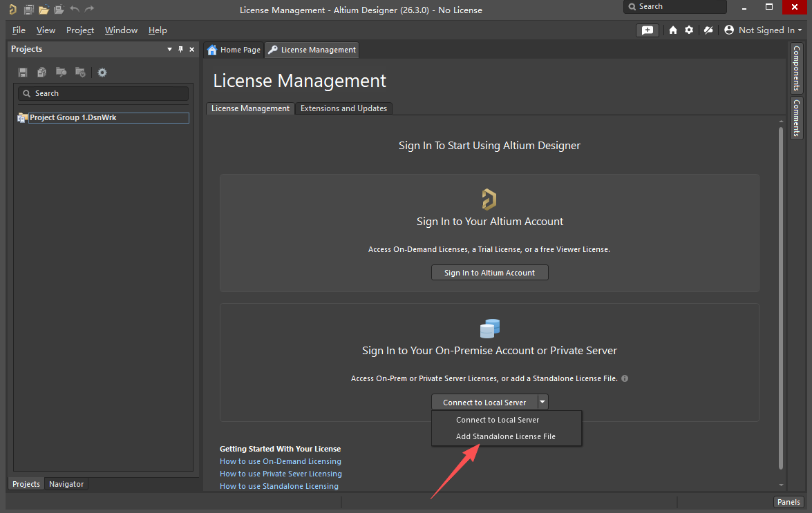Click the Redo arrow
This screenshot has height=513, width=812.
[90, 9]
